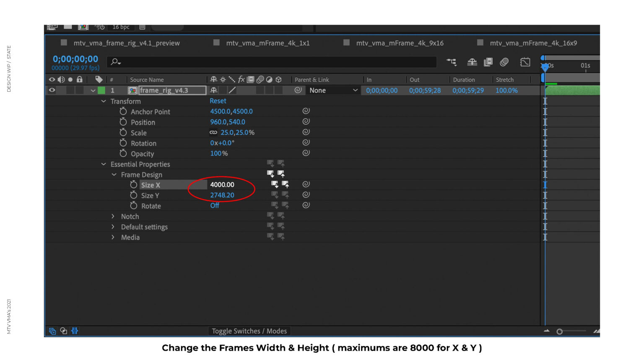Click the green layer label color square

coord(101,90)
